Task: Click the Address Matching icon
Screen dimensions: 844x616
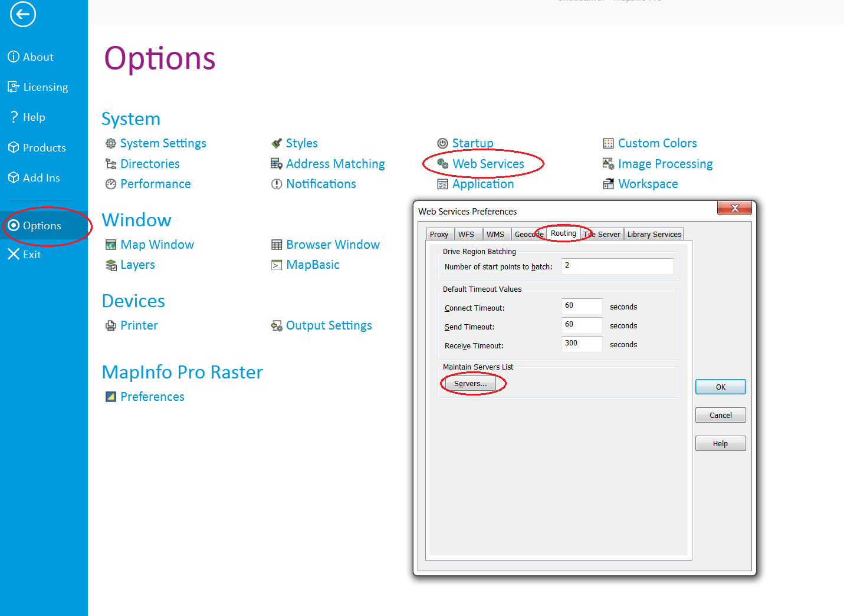Action: pyautogui.click(x=277, y=164)
